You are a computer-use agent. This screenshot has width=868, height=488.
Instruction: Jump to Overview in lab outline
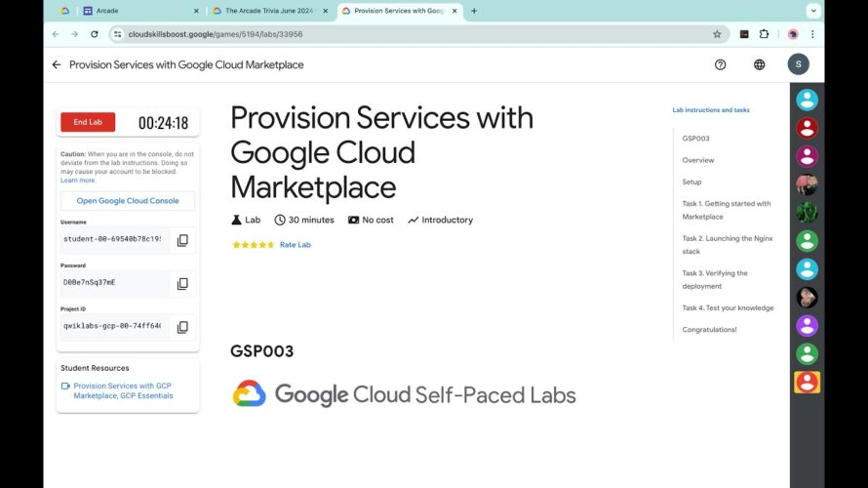click(x=698, y=160)
